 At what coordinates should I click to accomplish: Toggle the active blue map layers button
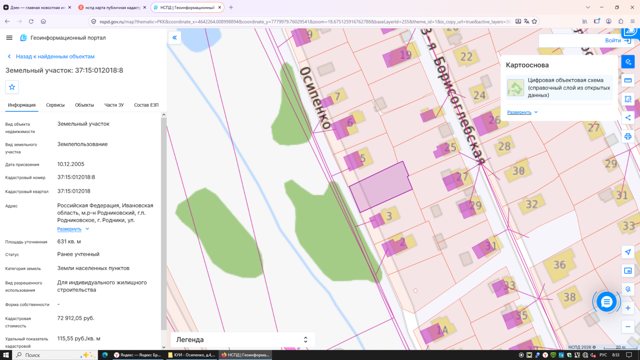(x=628, y=62)
